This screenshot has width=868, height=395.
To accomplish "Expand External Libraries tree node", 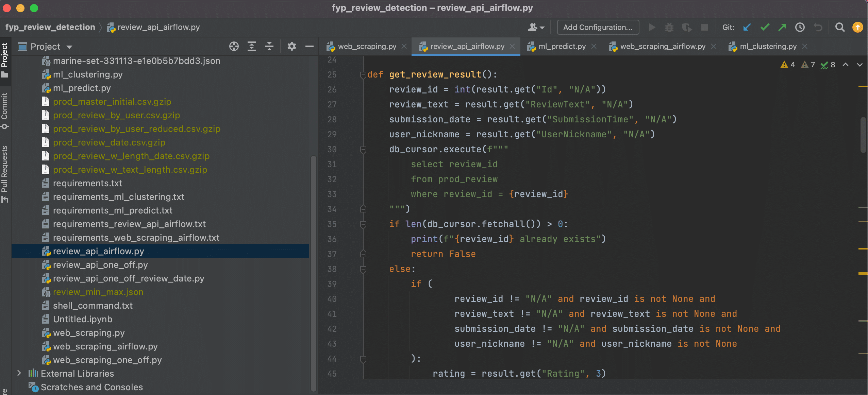I will pos(19,373).
